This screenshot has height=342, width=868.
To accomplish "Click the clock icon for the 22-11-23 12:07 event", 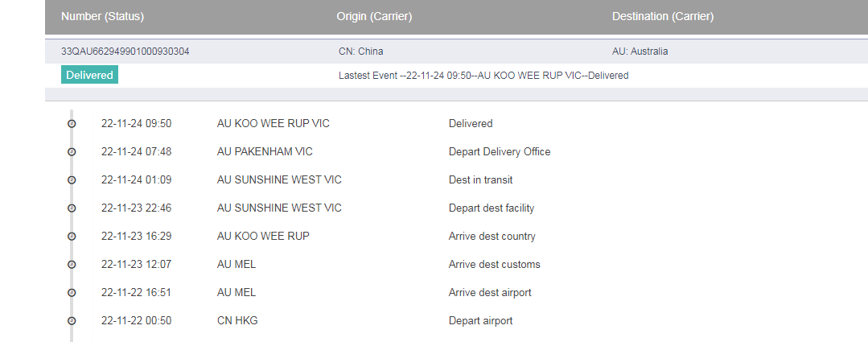I will 72,265.
